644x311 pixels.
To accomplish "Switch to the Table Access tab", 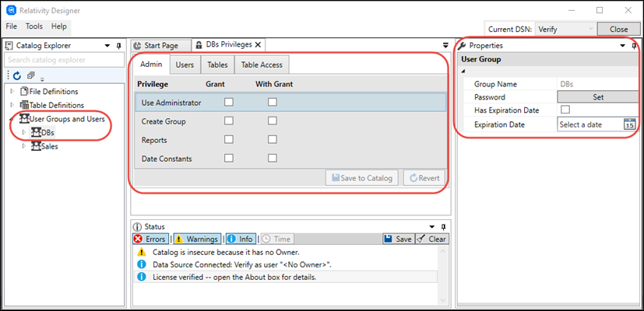I will [262, 65].
